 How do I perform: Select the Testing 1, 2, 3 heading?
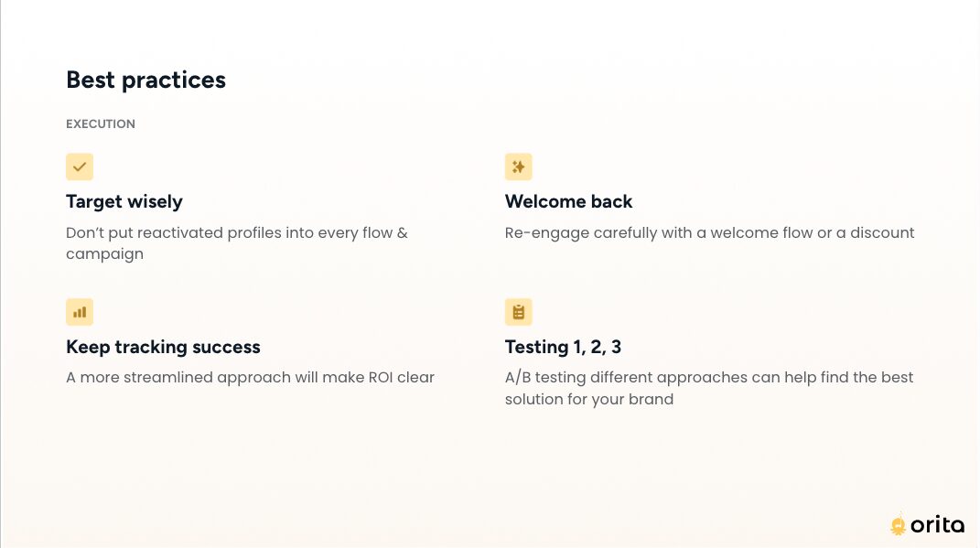pyautogui.click(x=563, y=347)
